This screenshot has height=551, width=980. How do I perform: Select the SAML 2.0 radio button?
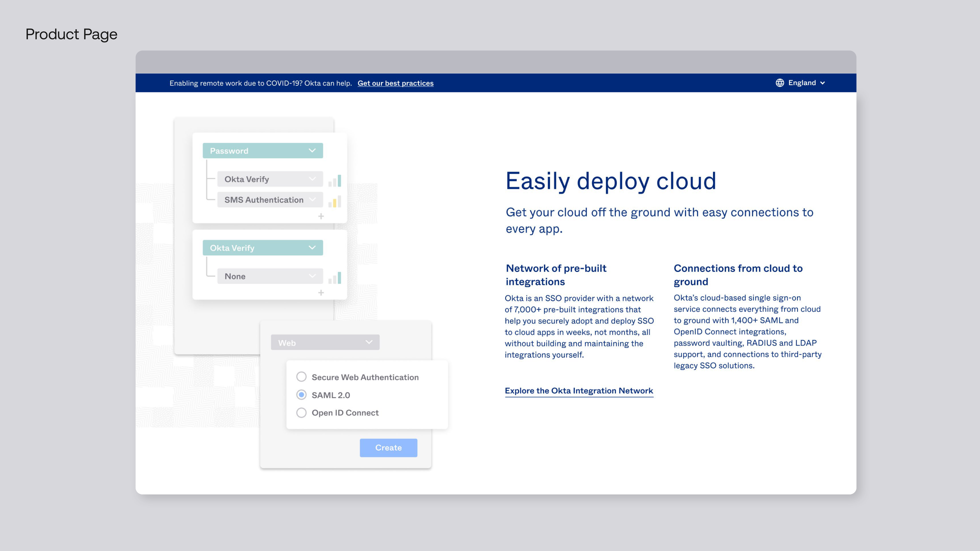click(301, 395)
